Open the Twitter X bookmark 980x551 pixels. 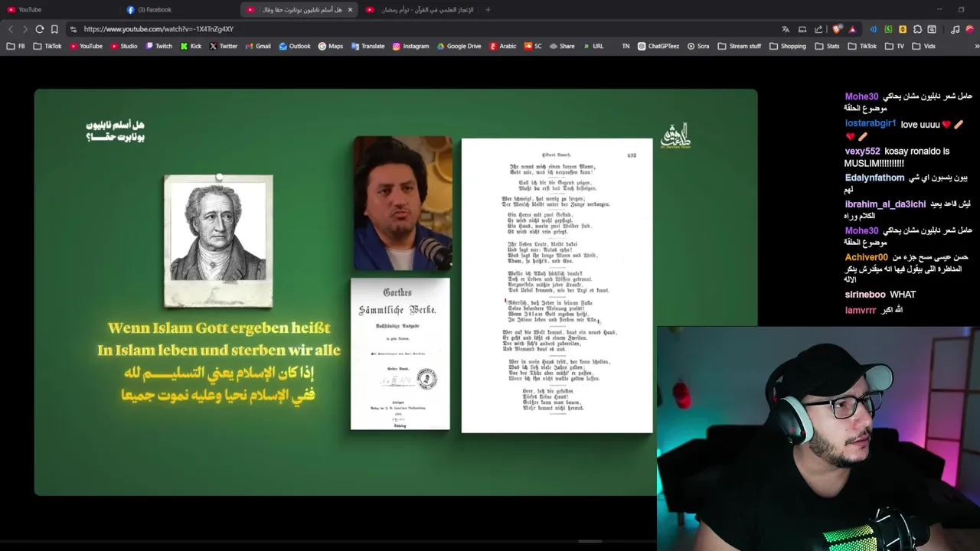[224, 46]
